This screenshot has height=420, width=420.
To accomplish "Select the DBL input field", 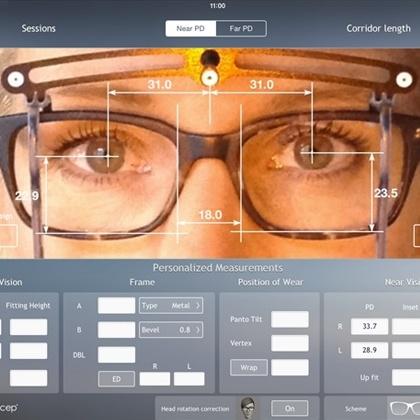I will [x=116, y=355].
